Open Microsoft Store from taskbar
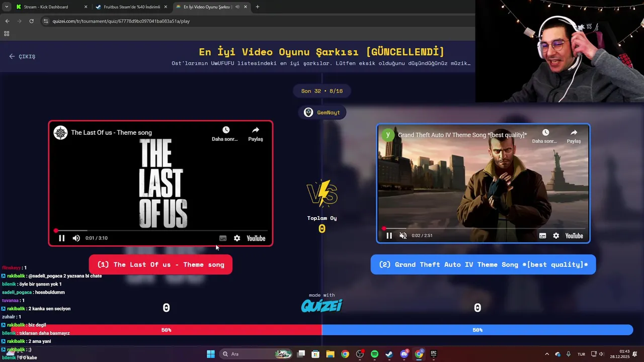 [315, 354]
